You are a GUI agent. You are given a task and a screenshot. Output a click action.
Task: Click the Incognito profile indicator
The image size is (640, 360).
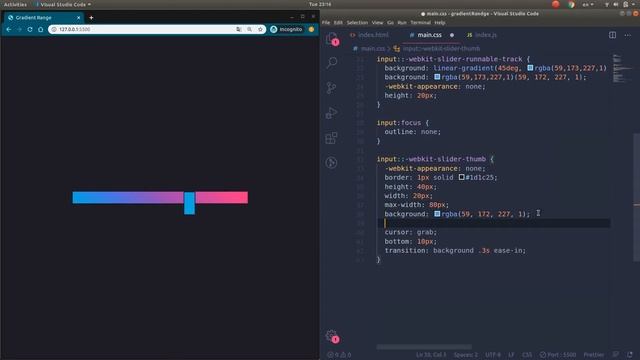(x=286, y=29)
